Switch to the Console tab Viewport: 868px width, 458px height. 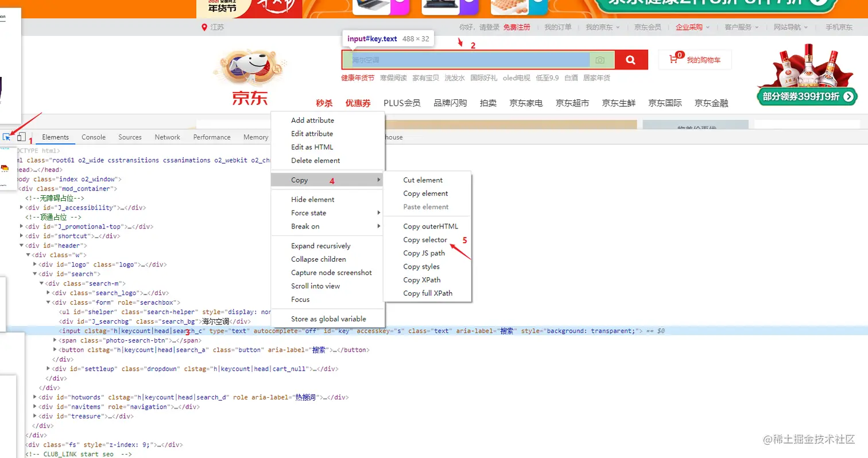coord(94,137)
